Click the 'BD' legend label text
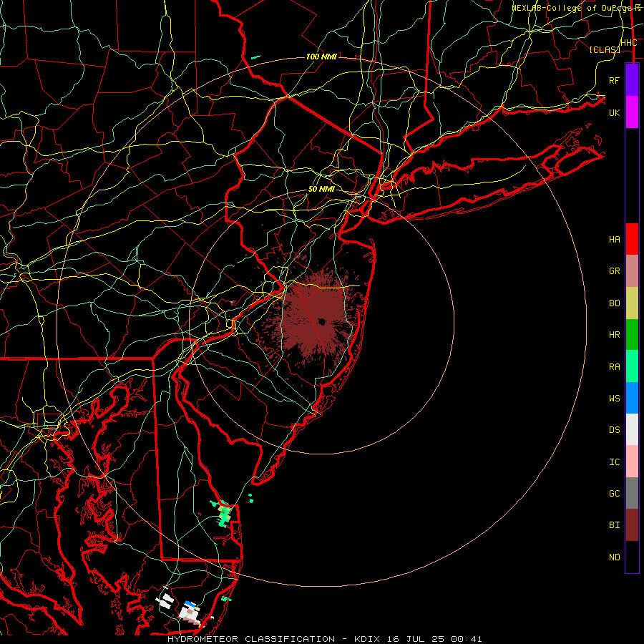This screenshot has height=644, width=644. coord(615,303)
